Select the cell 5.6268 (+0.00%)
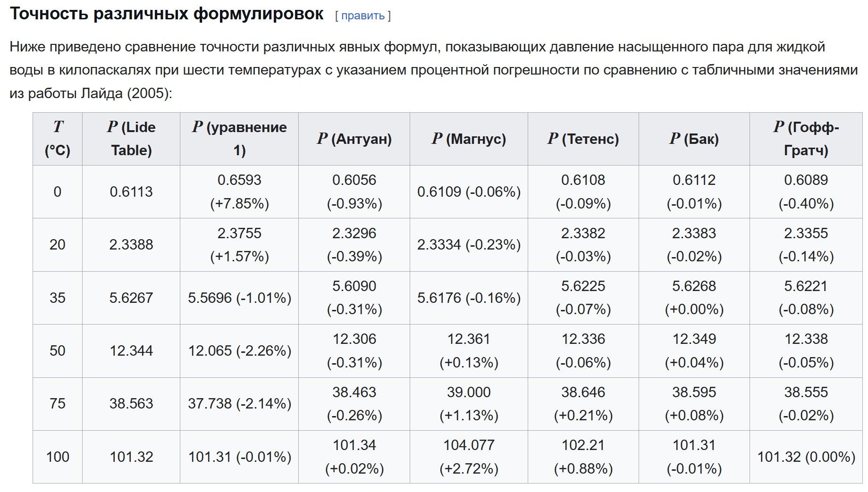Screen dimensions: 868x492 [x=694, y=298]
